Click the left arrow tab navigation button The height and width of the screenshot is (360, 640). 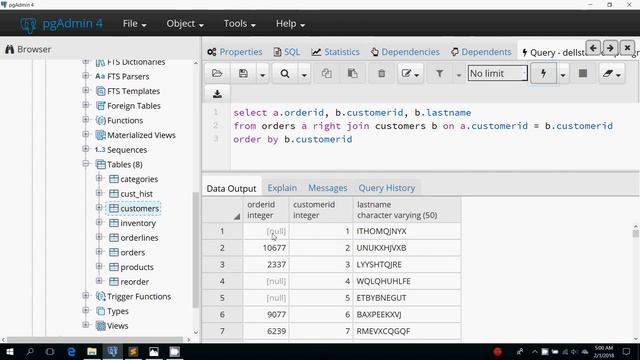[593, 48]
